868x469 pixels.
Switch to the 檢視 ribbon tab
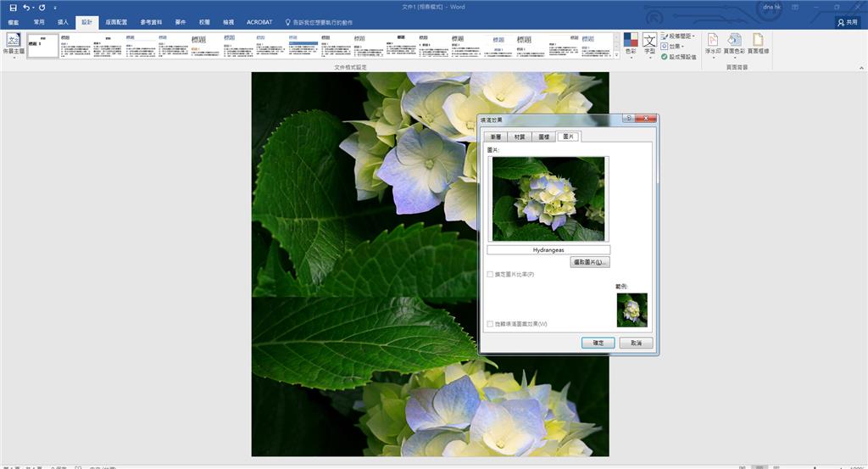[x=228, y=22]
